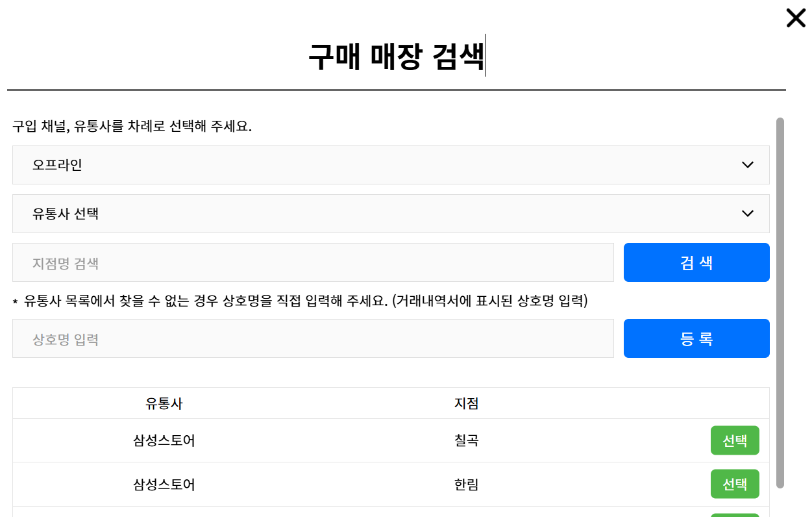Open the 오프라인 purchase channel dropdown

(x=390, y=165)
